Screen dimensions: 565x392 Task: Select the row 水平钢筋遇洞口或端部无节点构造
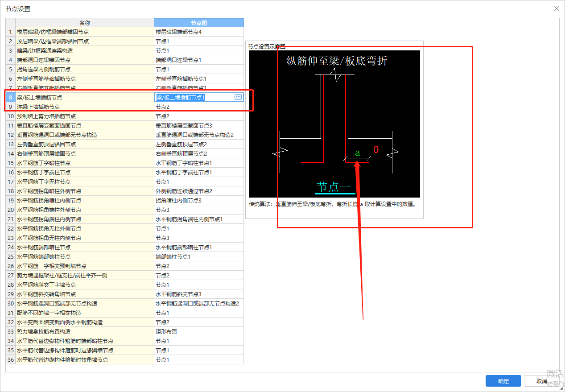click(125, 303)
